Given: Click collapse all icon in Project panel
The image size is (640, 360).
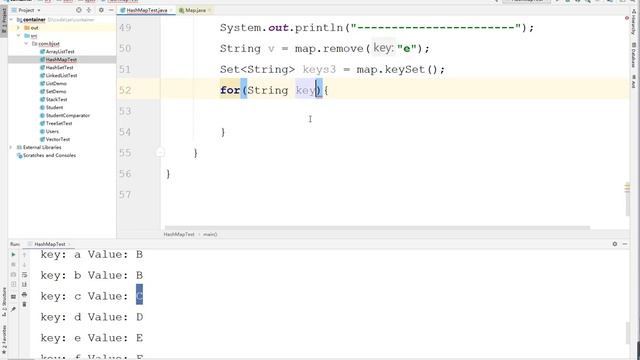Looking at the screenshot, I should pos(89,10).
